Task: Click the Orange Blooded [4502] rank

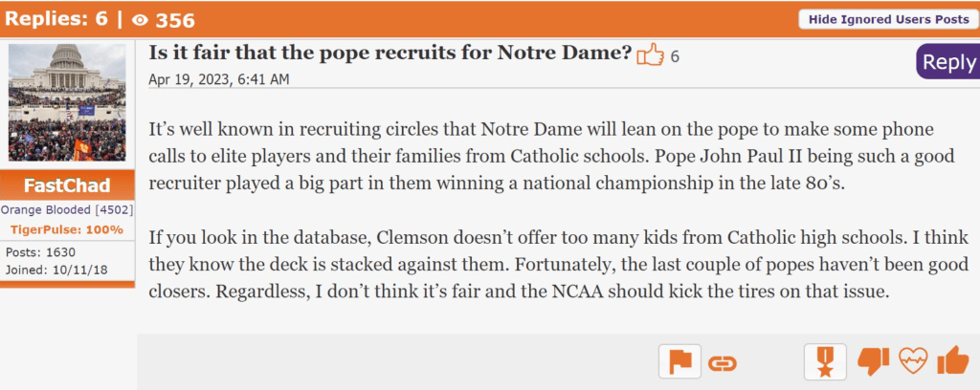Action: click(67, 209)
